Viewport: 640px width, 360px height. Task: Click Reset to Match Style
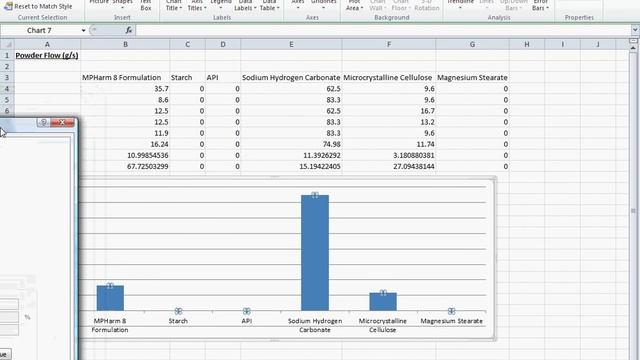point(38,7)
